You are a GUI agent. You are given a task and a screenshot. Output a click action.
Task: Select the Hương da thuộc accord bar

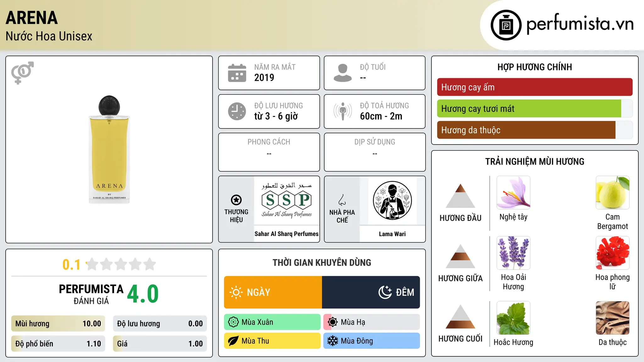pos(535,130)
